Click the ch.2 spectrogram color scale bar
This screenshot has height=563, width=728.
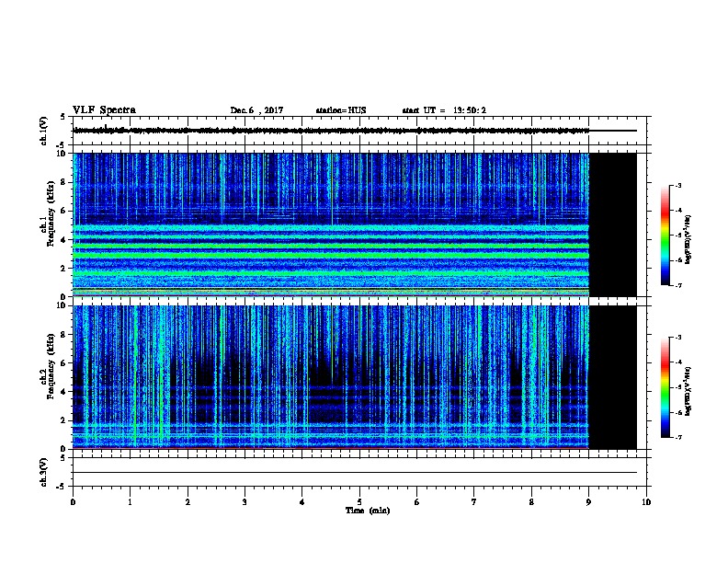click(665, 387)
